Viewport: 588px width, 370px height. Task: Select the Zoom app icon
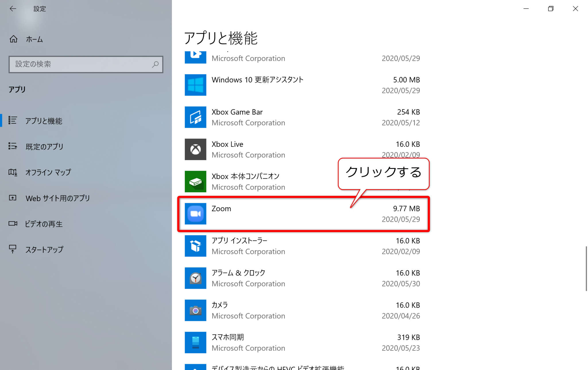[x=196, y=214]
